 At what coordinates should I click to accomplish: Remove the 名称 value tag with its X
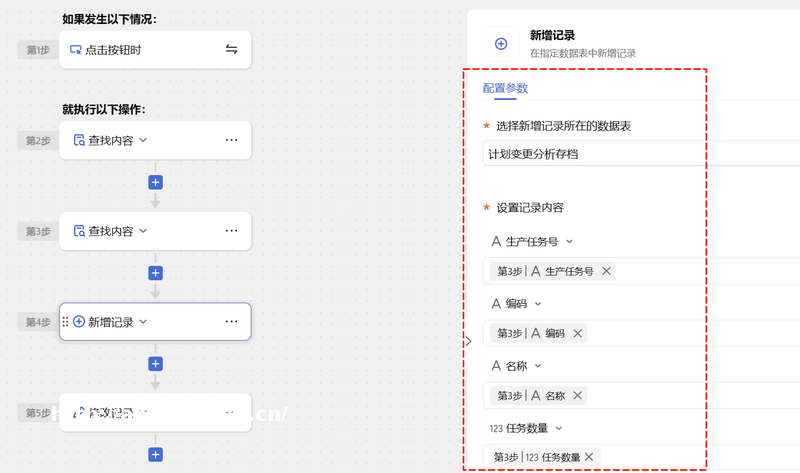[x=578, y=396]
